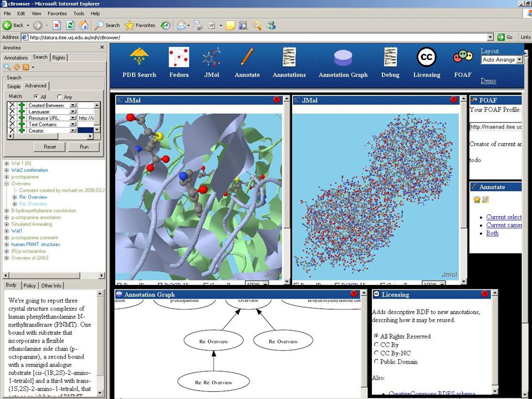Click the browser Refresh button
This screenshot has height=399, width=532.
tap(70, 25)
